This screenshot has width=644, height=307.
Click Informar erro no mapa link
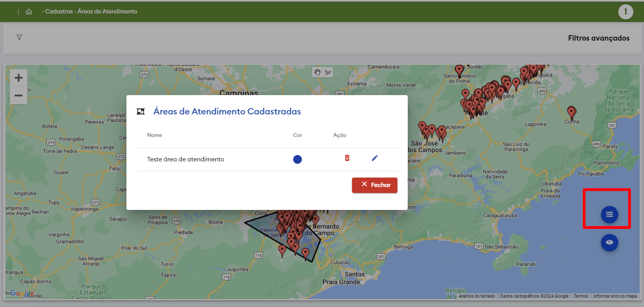tap(615, 296)
